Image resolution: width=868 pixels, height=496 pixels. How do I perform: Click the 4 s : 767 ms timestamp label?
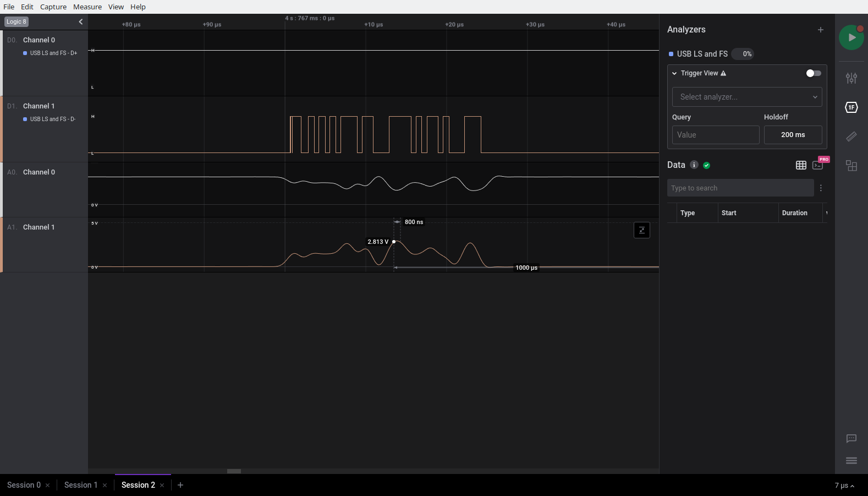pyautogui.click(x=310, y=18)
